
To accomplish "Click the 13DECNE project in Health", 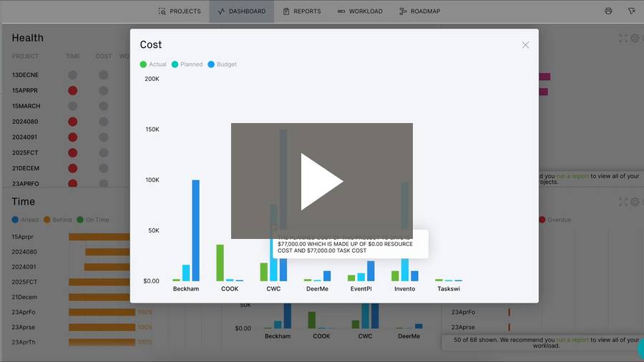I will [x=26, y=75].
